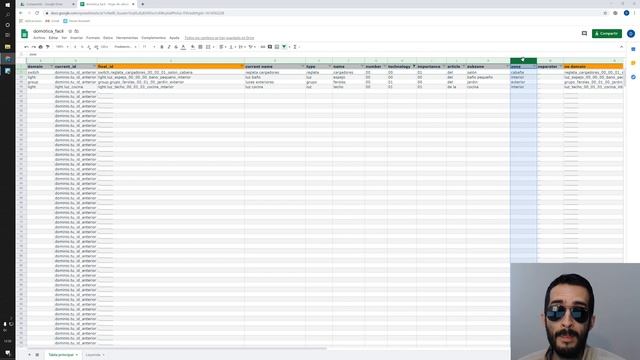Image resolution: width=640 pixels, height=360 pixels.
Task: Click the undo arrow in toolbar
Action: (27, 47)
